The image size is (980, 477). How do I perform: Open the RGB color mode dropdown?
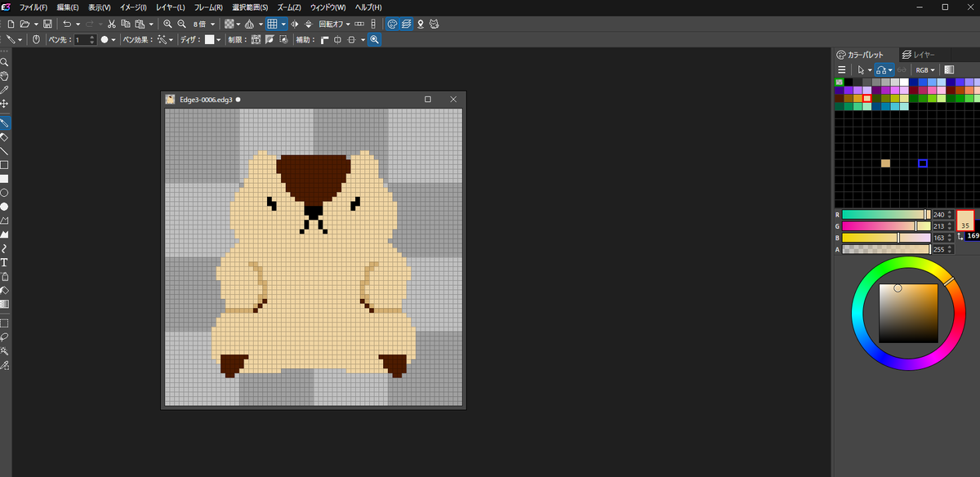925,70
